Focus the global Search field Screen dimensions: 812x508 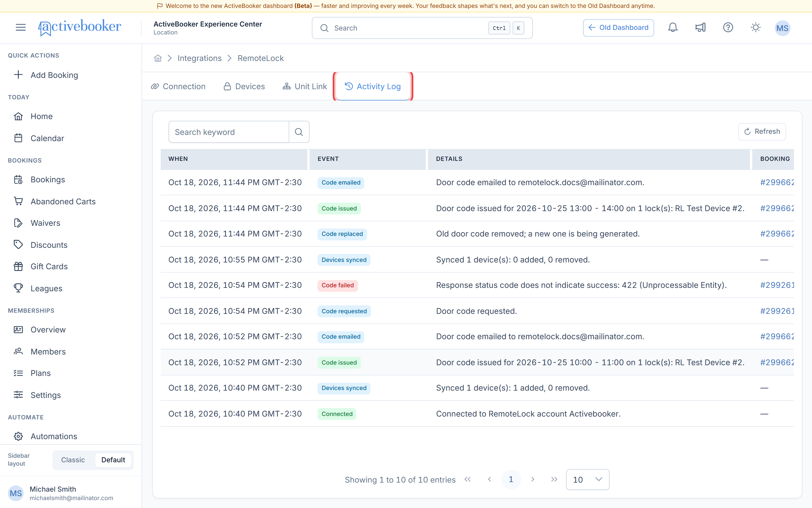pyautogui.click(x=422, y=28)
